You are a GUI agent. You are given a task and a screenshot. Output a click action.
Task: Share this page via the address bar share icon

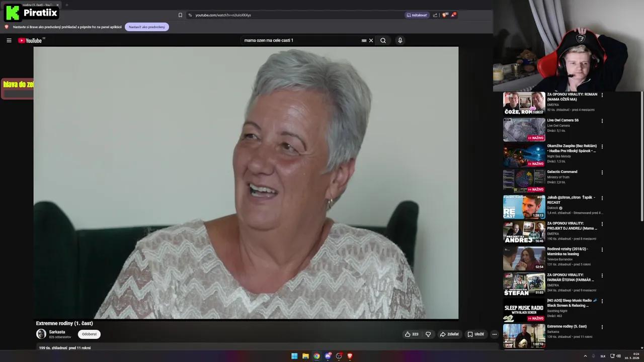[435, 15]
